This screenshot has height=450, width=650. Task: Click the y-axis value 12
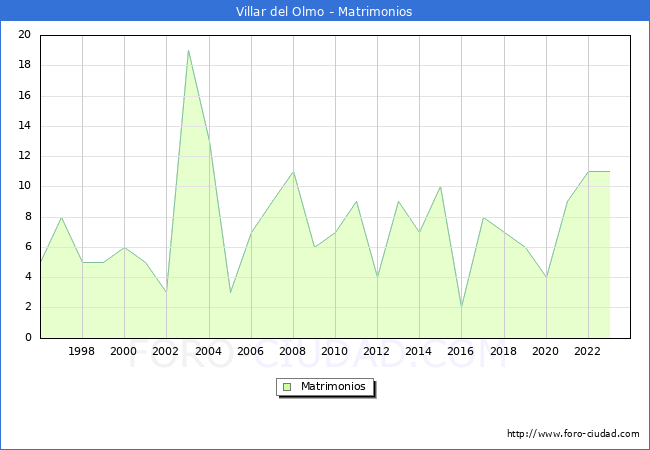[25, 156]
